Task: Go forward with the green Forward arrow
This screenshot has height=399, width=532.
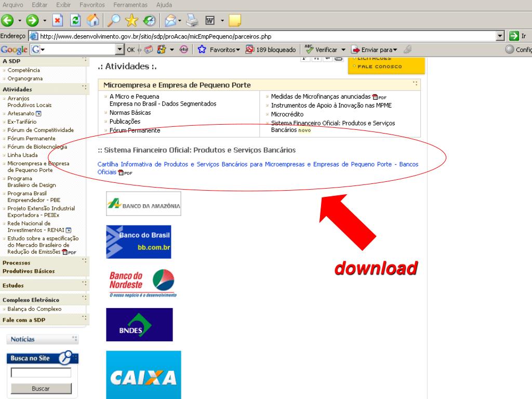Action: pos(33,20)
